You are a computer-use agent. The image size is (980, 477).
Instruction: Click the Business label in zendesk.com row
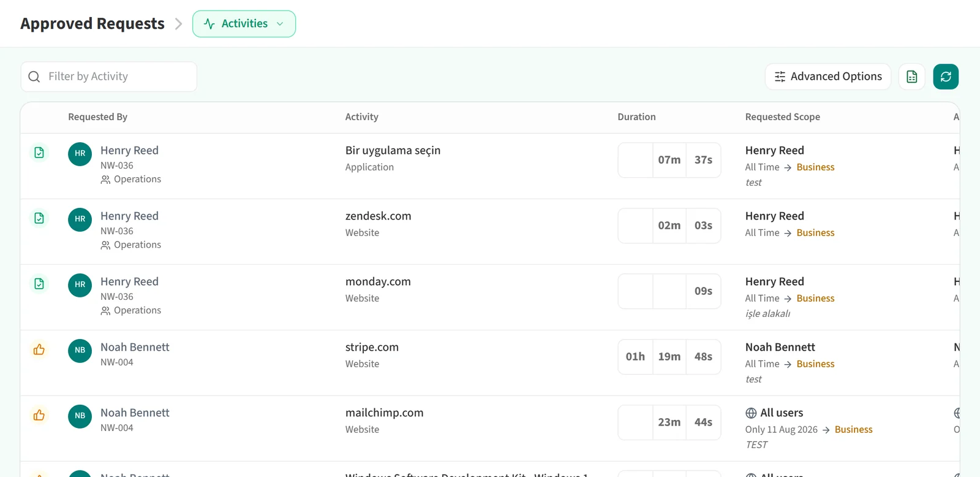click(815, 233)
